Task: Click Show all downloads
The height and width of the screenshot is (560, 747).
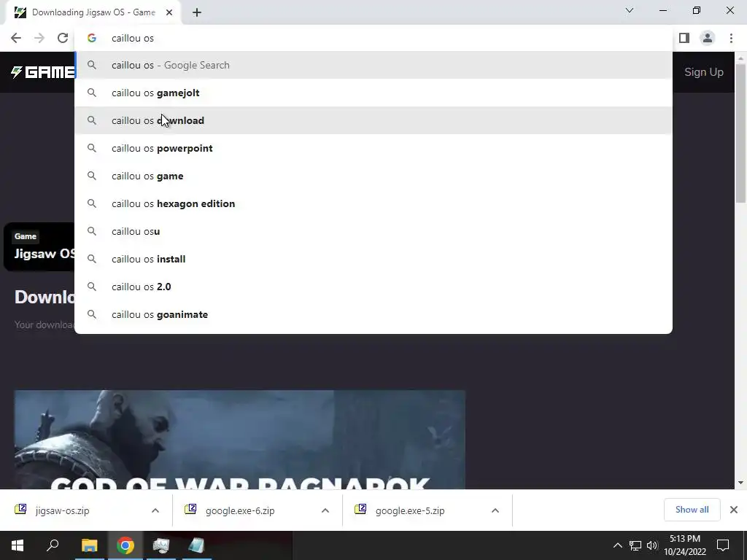Action: coord(692,510)
